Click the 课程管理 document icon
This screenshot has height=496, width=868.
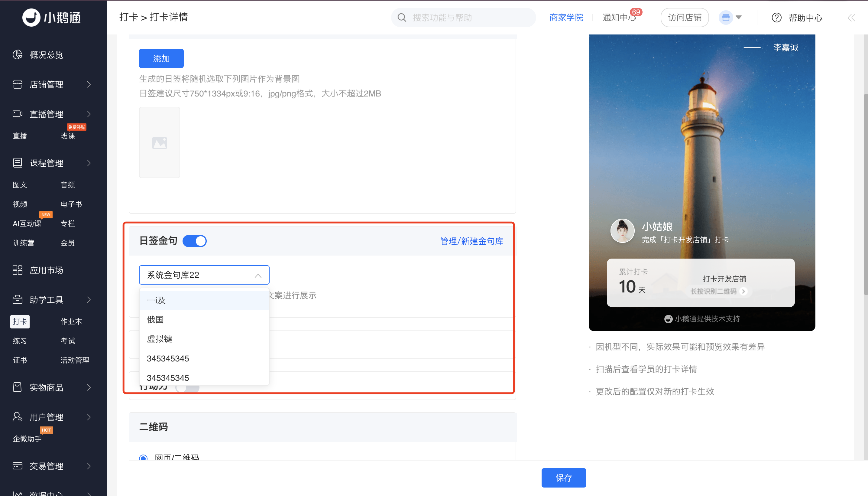17,163
